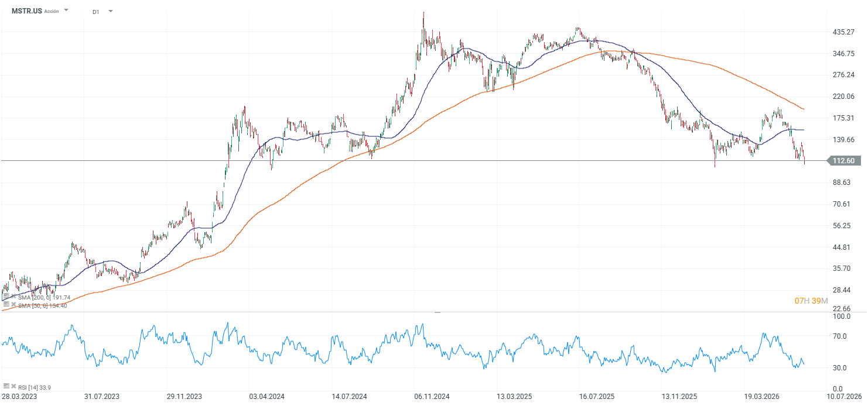The image size is (868, 406).
Task: Click the 03.04.2024 date label
Action: point(266,397)
